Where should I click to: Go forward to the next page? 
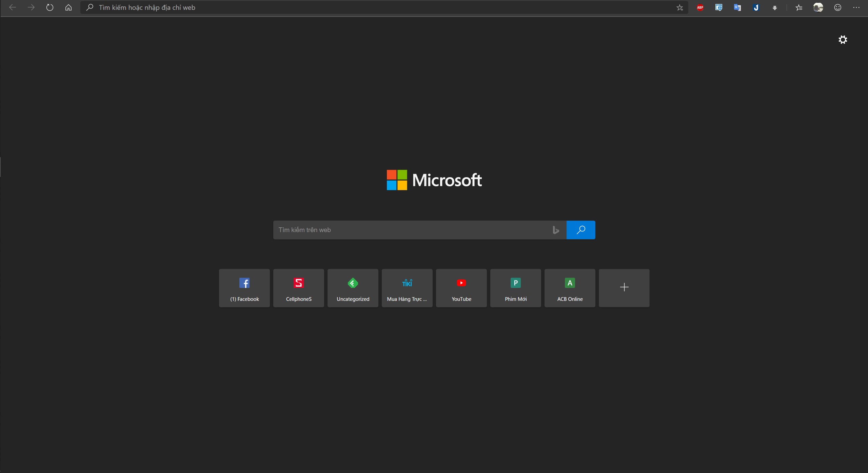pyautogui.click(x=31, y=7)
